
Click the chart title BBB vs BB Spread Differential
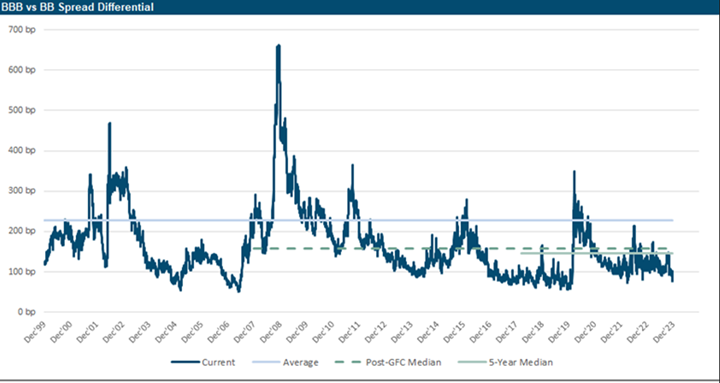77,7
